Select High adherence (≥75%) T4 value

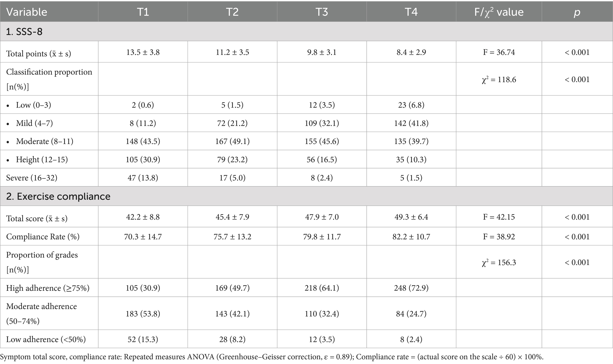411,288
